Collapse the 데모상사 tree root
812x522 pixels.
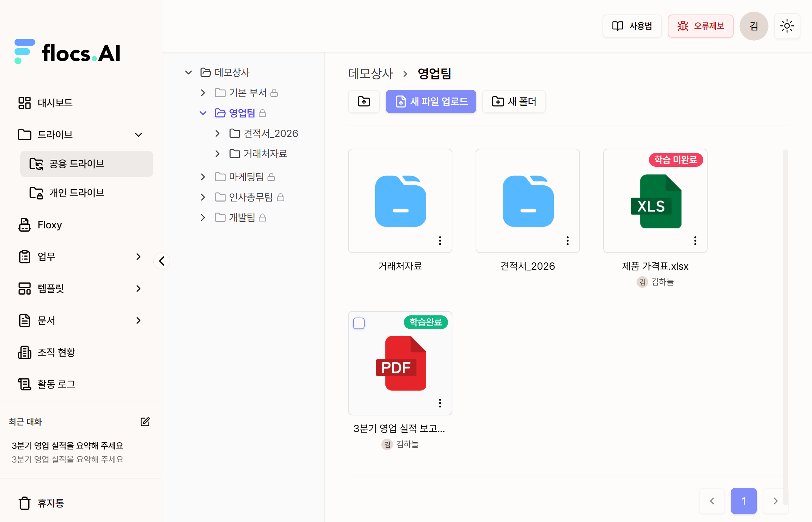click(188, 72)
